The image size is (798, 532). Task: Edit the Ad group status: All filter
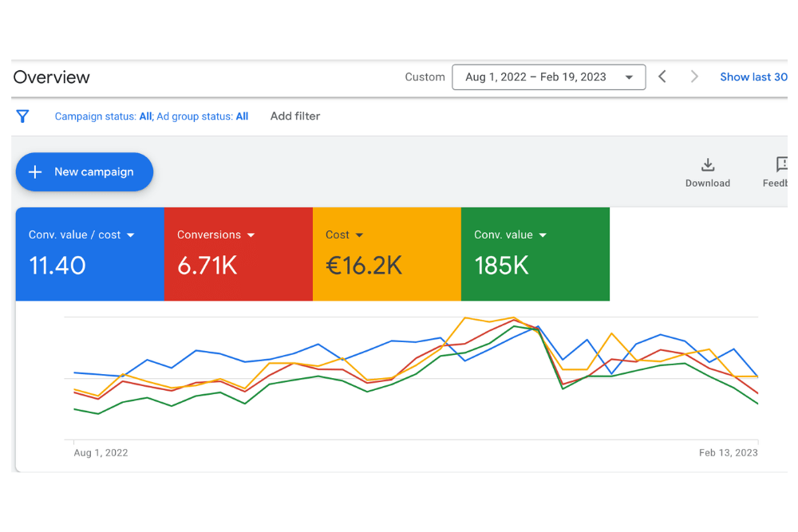tap(203, 116)
